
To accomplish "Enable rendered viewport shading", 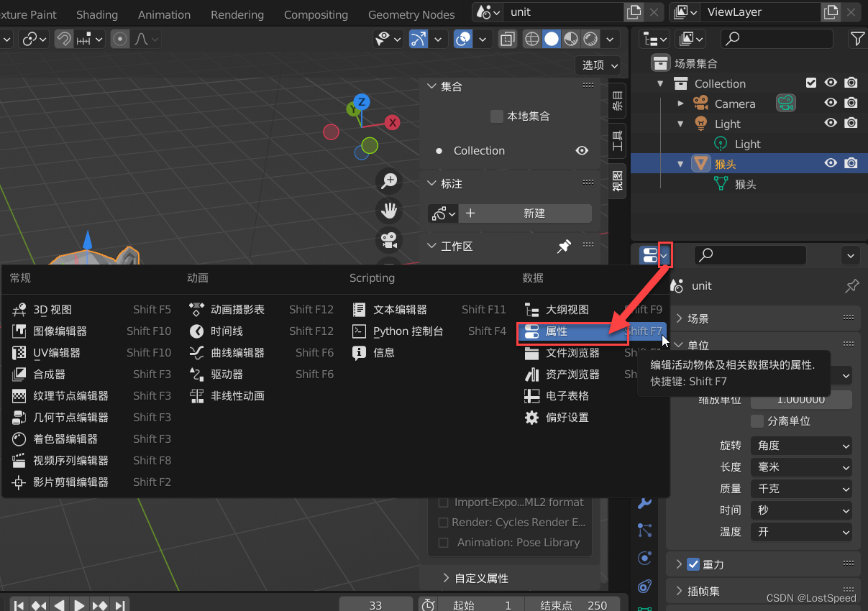I will click(x=590, y=39).
